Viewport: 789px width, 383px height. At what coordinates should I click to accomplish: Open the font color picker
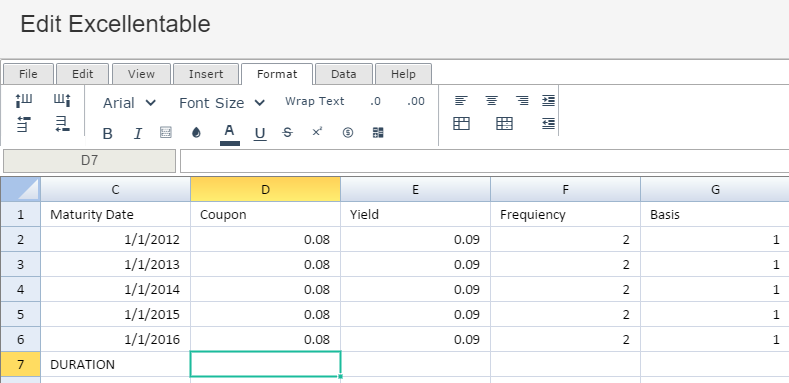click(x=229, y=134)
